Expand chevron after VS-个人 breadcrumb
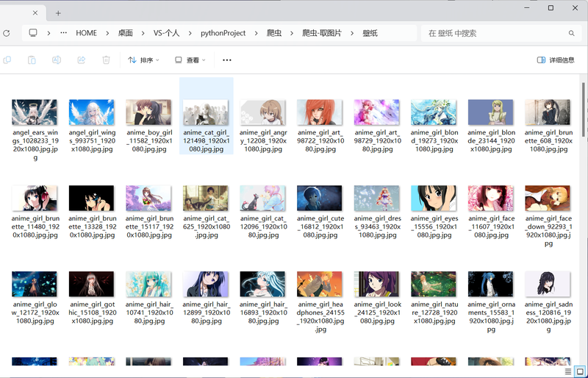The height and width of the screenshot is (378, 588). point(190,33)
